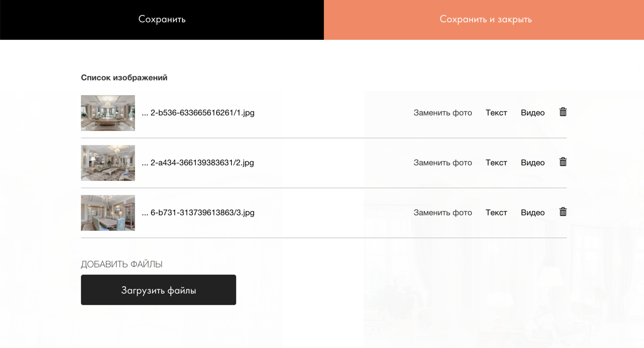Select filename 2-b536-633665616261/1.jpg

pos(202,113)
